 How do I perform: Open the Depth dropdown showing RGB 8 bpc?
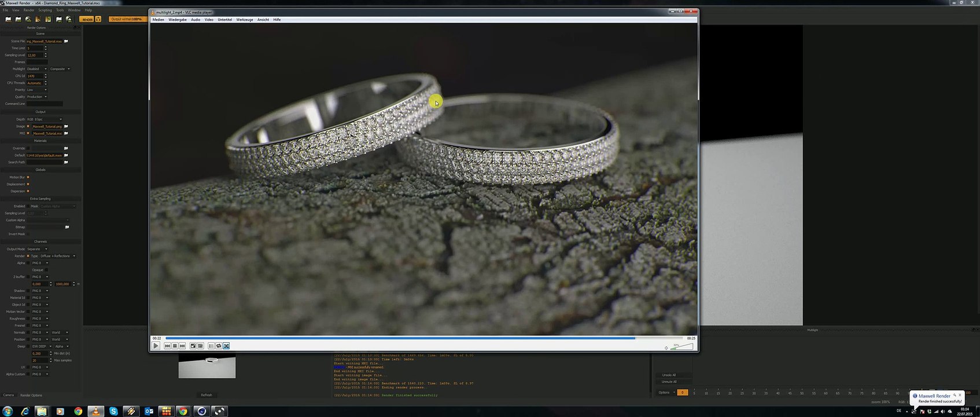click(x=44, y=119)
